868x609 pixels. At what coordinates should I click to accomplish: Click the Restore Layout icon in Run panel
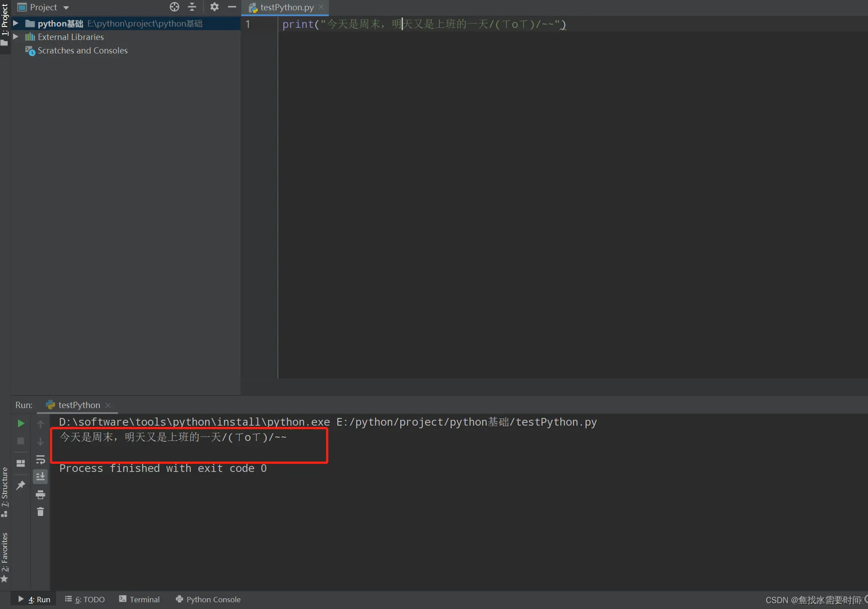(x=21, y=463)
